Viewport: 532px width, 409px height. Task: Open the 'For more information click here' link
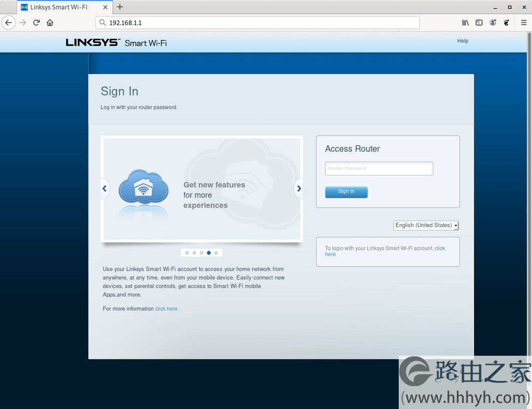(166, 309)
